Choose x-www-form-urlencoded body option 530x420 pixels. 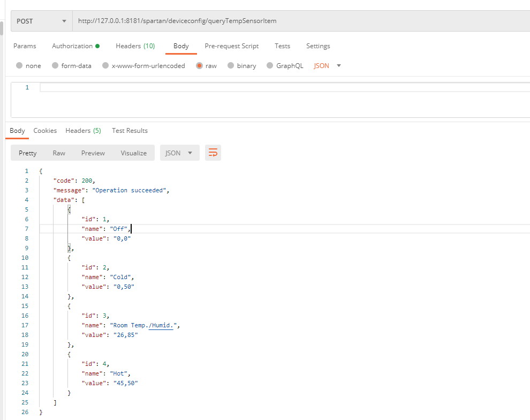(105, 66)
